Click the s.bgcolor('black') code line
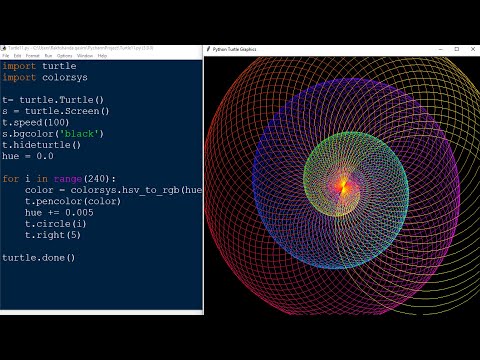 pyautogui.click(x=53, y=134)
